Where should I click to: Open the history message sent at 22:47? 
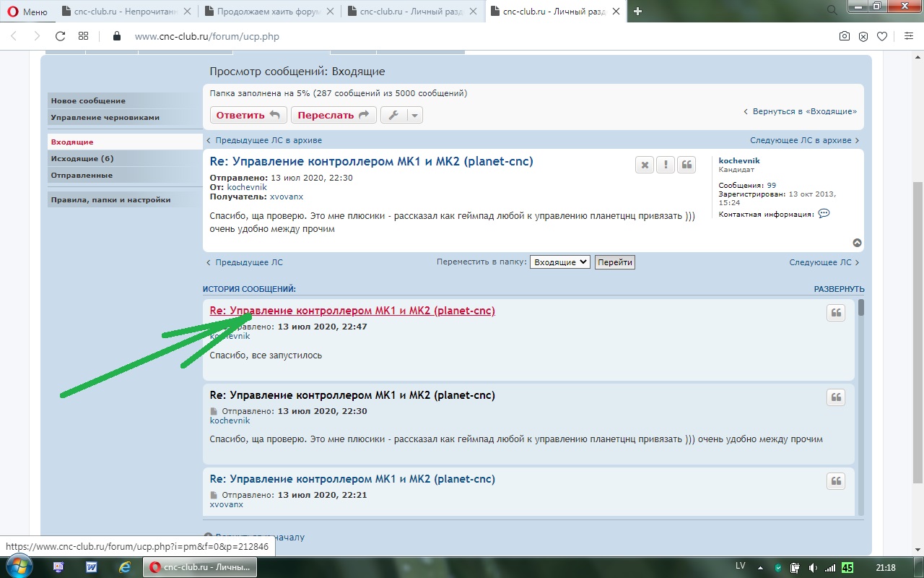click(x=352, y=311)
